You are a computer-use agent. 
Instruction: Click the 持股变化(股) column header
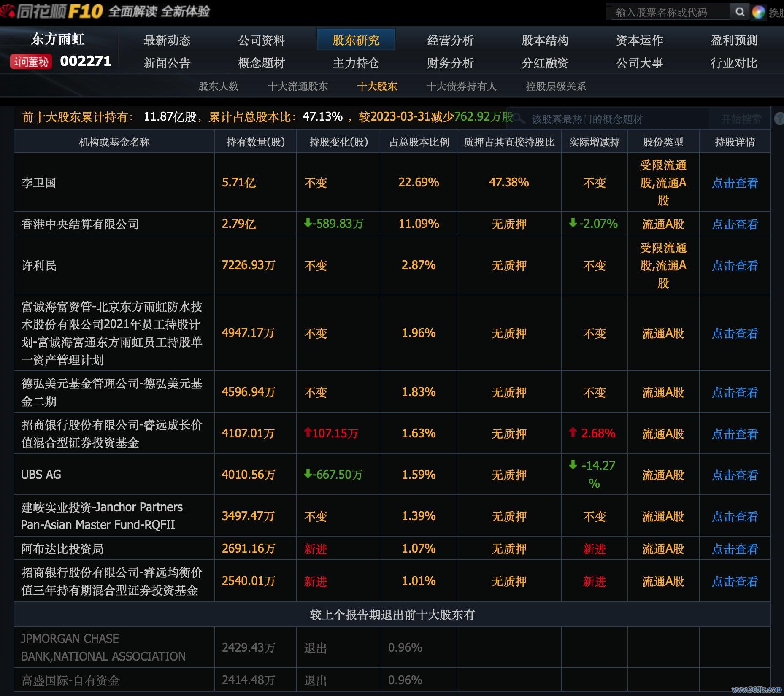pyautogui.click(x=338, y=142)
